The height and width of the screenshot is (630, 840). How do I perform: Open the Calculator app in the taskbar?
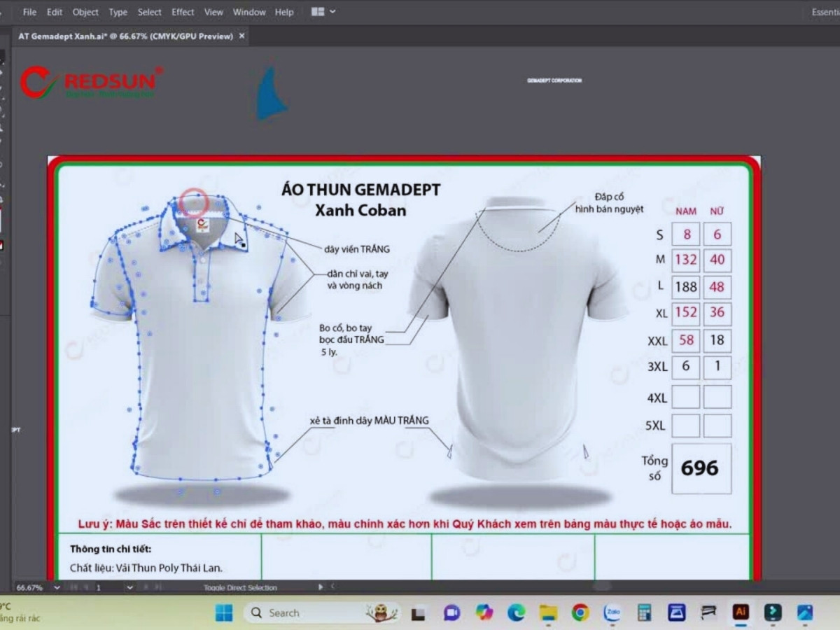click(644, 612)
